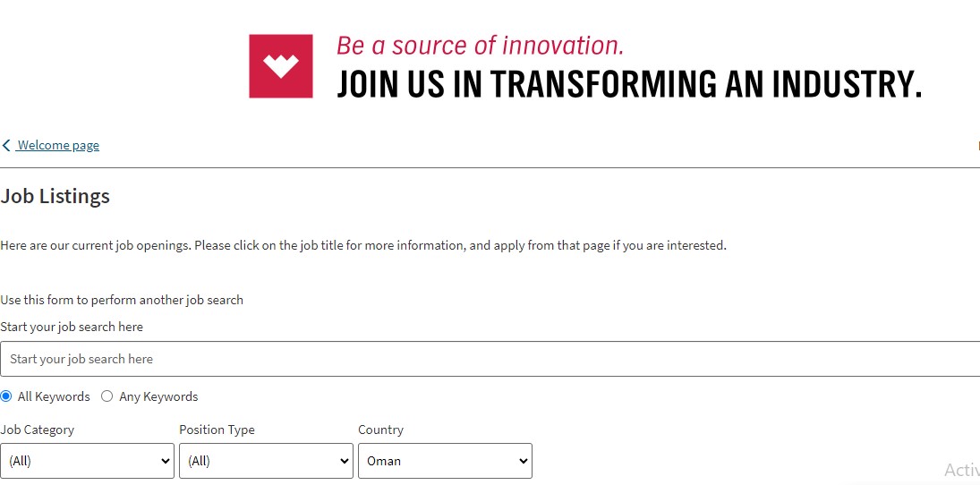Select the Any Keywords radio button

(107, 396)
